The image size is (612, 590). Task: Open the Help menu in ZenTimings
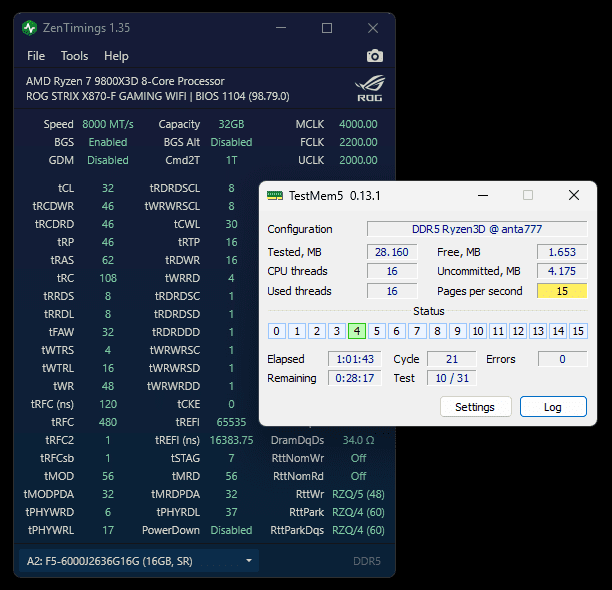116,56
